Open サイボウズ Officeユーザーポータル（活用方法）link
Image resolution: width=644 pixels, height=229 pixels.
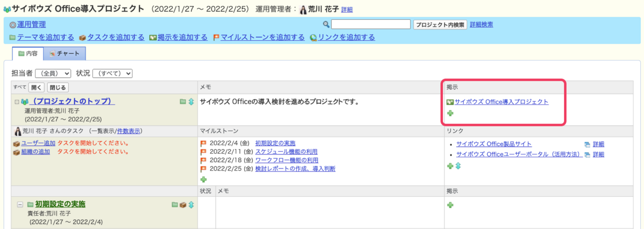pyautogui.click(x=519, y=154)
